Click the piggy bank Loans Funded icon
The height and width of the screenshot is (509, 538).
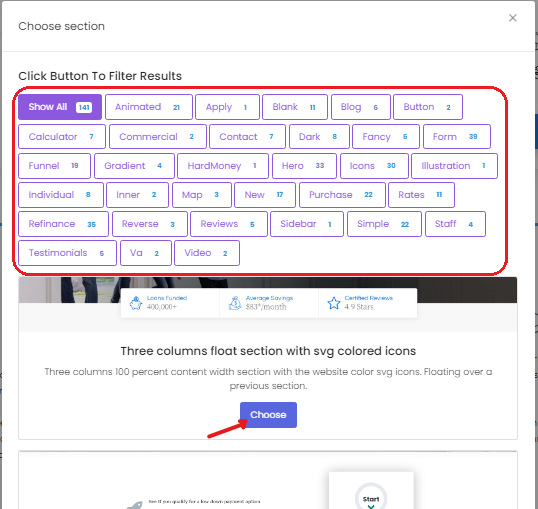pyautogui.click(x=136, y=303)
